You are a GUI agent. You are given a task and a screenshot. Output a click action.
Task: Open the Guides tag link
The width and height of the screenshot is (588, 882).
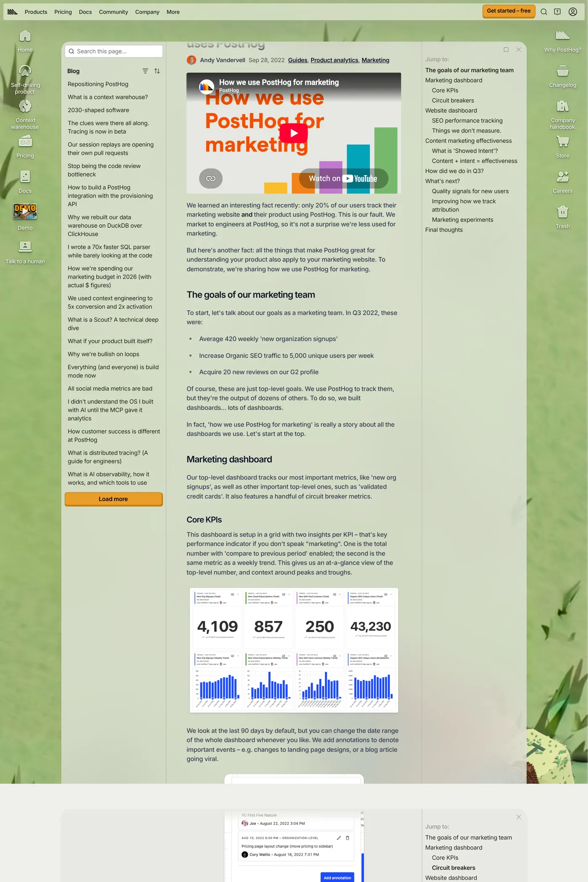298,60
